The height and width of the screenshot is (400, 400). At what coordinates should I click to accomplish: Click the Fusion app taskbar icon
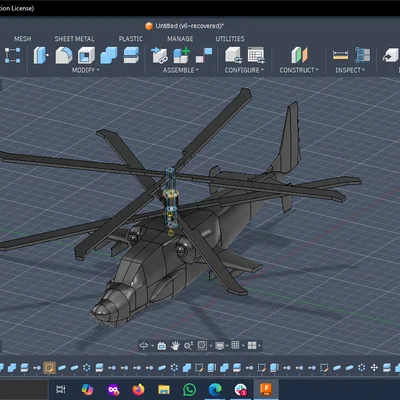point(266,389)
